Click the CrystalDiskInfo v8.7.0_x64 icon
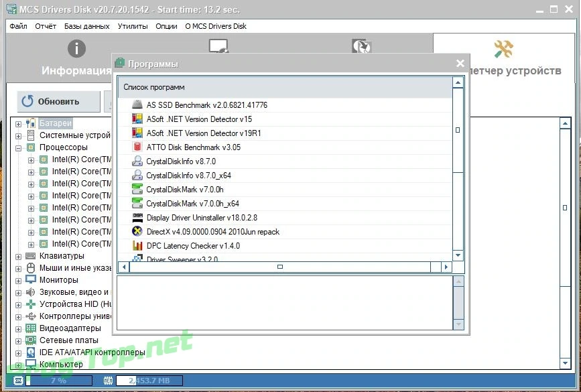 click(x=137, y=175)
